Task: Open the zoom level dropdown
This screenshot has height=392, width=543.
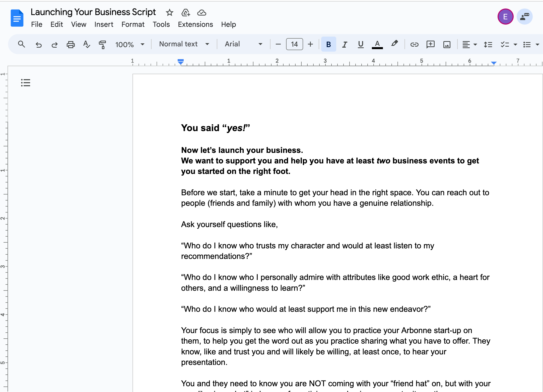Action: [x=130, y=44]
